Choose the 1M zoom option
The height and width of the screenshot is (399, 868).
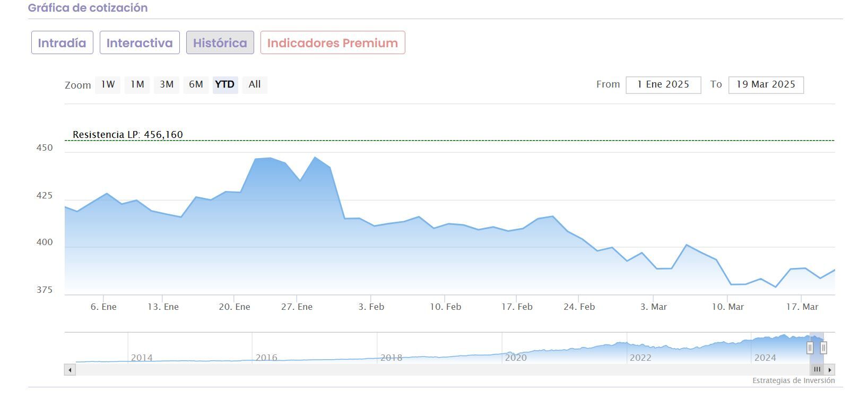coord(137,84)
